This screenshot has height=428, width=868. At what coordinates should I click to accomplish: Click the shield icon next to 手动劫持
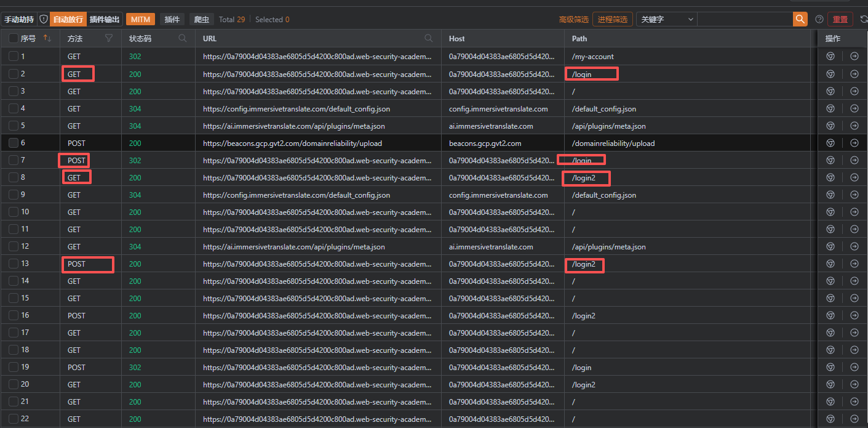click(43, 19)
